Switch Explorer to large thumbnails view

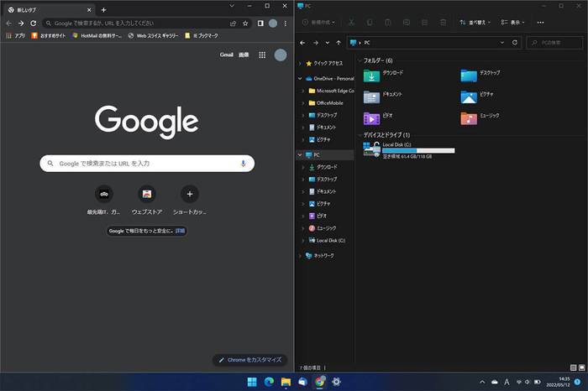point(581,368)
